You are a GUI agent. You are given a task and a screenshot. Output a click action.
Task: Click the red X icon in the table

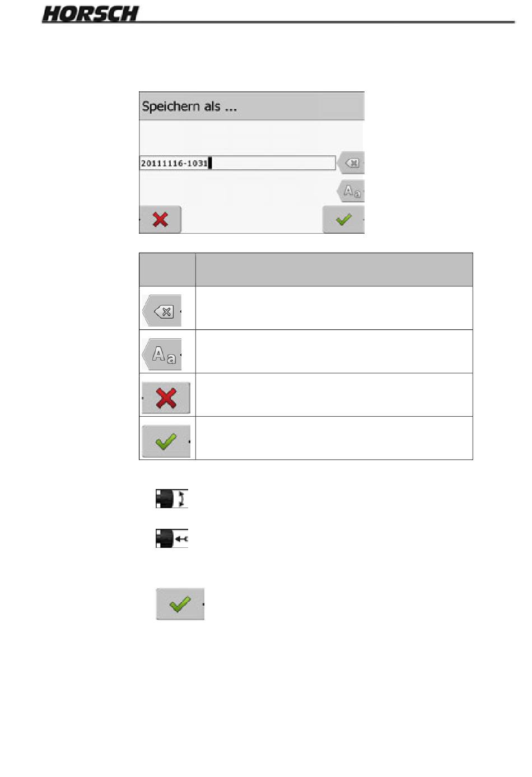[166, 398]
